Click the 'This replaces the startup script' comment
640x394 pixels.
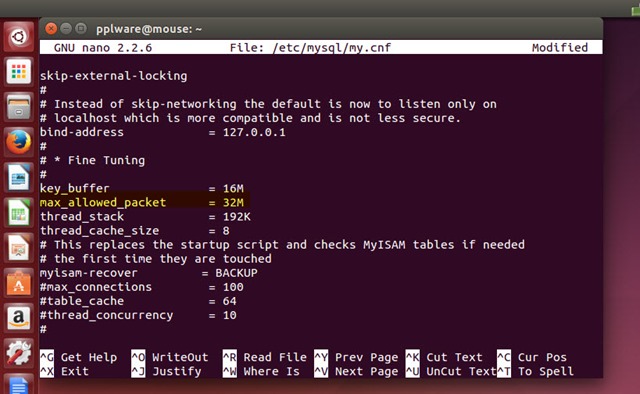click(x=282, y=245)
